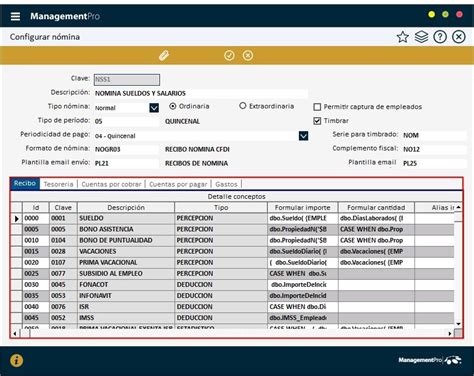
Task: Click the dbo.Sueldo formula cell
Action: (303, 218)
